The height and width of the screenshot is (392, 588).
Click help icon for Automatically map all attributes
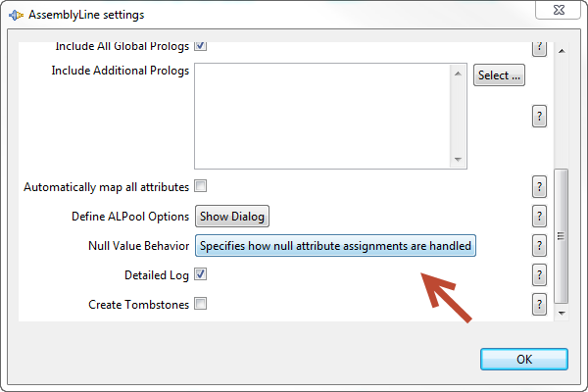(539, 186)
